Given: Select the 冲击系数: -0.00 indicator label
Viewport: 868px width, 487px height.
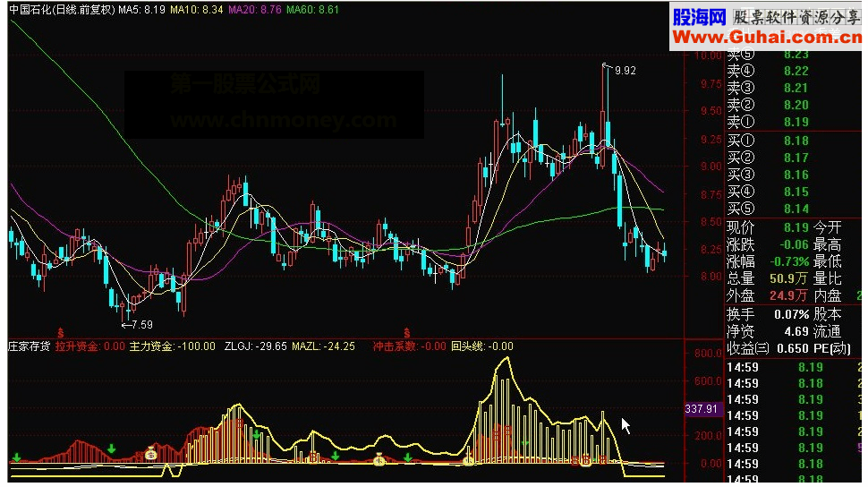Looking at the screenshot, I should (409, 346).
